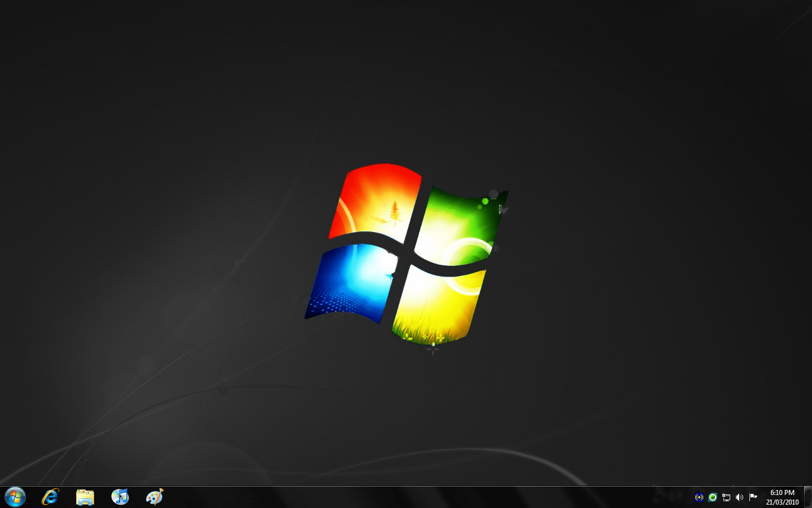Open the volume speaker control
The image size is (812, 508).
[739, 497]
